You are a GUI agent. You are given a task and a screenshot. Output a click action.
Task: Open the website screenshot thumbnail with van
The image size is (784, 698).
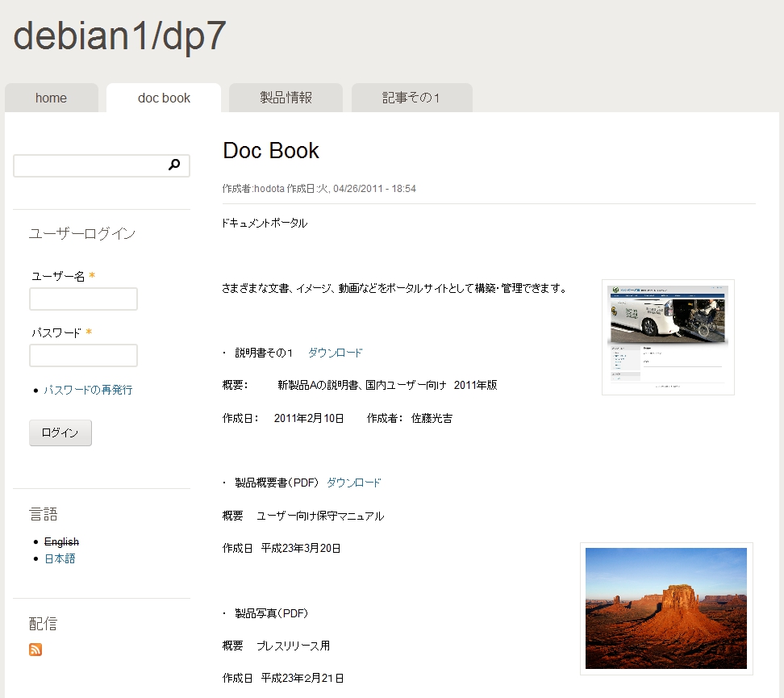[x=668, y=337]
